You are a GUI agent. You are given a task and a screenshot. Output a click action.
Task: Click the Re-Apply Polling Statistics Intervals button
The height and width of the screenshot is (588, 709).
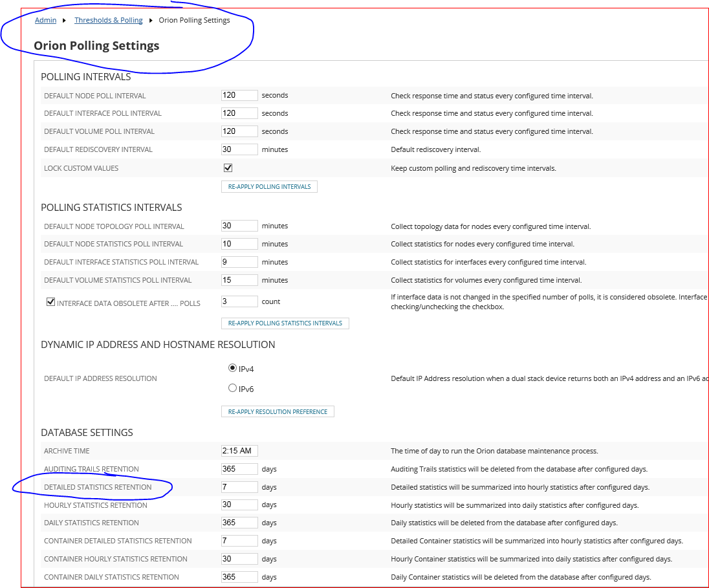pos(285,323)
